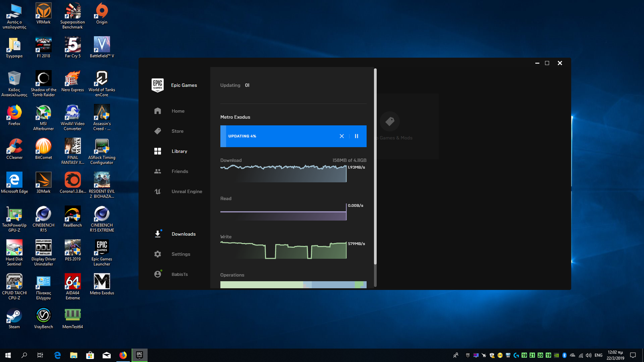
Task: Open the BabisTs account profile
Action: [x=180, y=275]
